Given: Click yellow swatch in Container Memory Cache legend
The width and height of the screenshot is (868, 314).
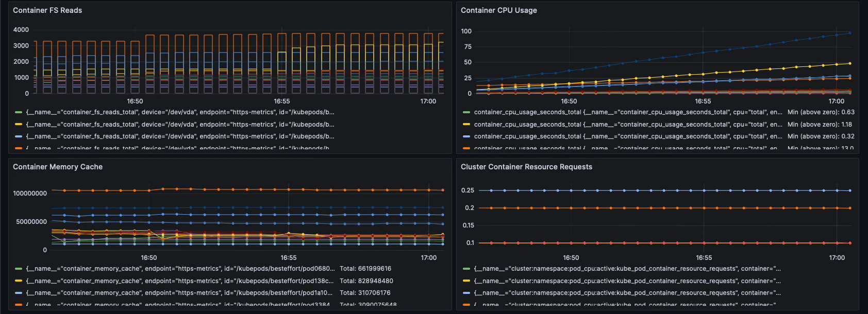Looking at the screenshot, I should tap(19, 281).
